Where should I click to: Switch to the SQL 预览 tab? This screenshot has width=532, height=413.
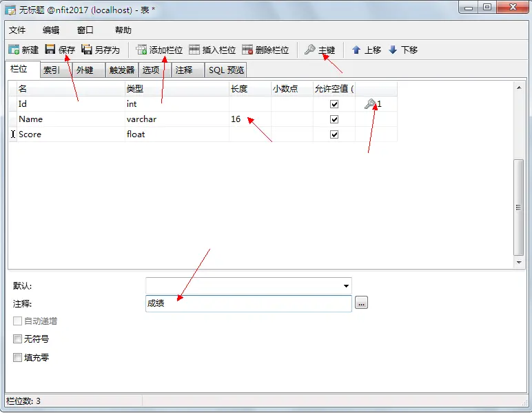(226, 70)
